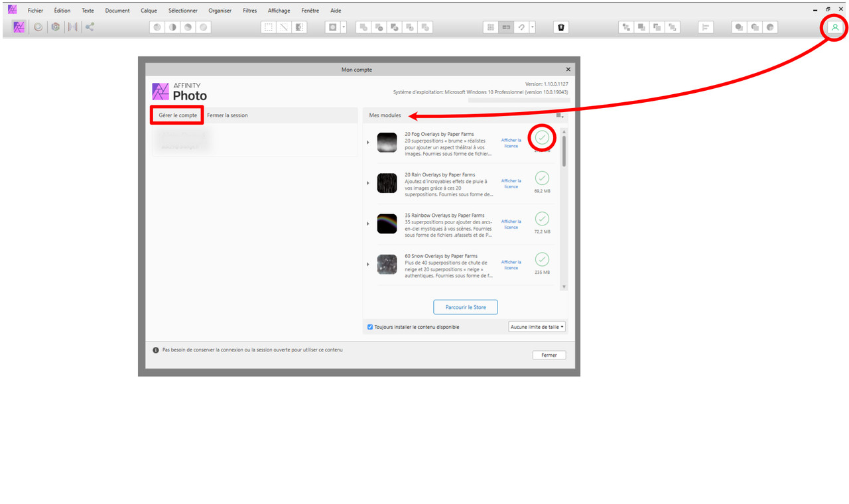Toggle the Snapping magnet icon
This screenshot has width=849, height=504.
coord(522,27)
